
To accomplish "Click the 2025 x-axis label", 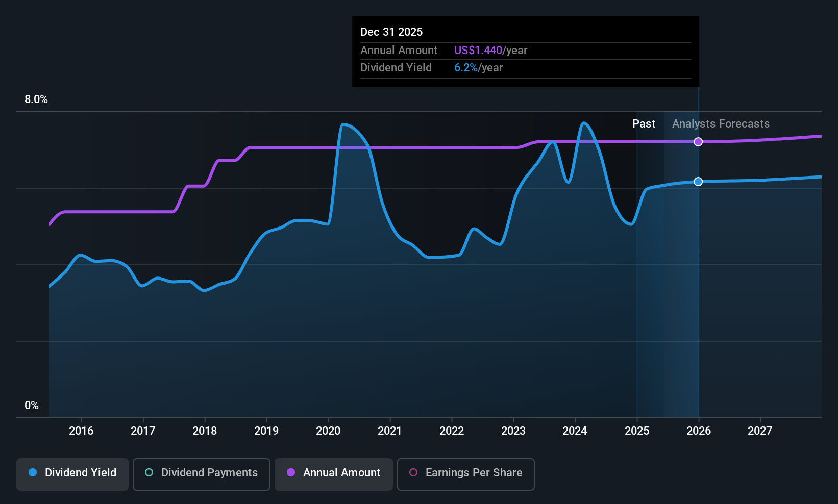I will point(637,431).
